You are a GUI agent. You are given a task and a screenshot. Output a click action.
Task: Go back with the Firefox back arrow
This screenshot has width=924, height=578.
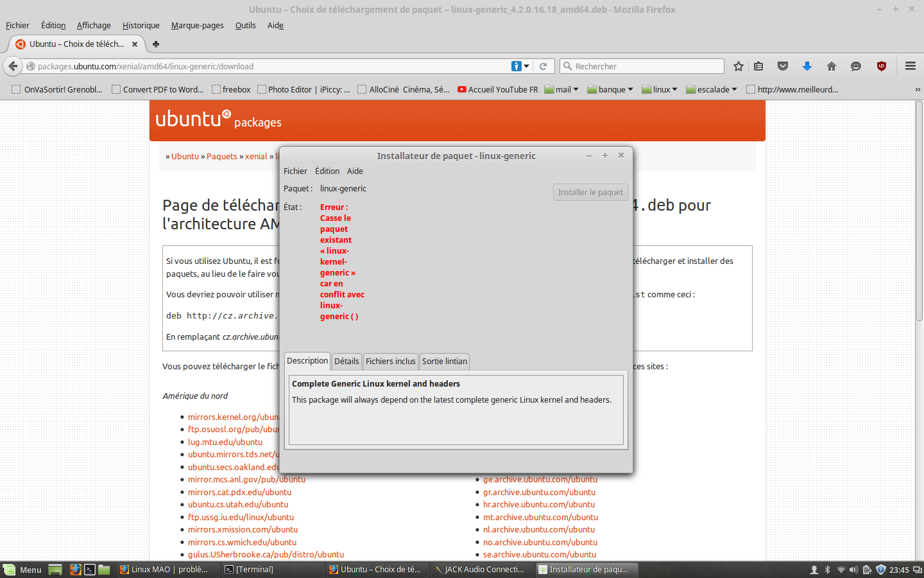[x=13, y=66]
